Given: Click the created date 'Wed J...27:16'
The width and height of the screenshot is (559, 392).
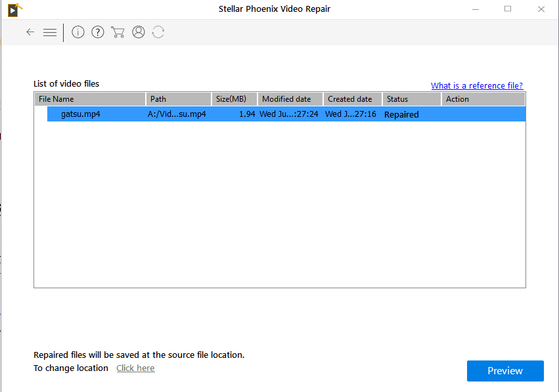Looking at the screenshot, I should 351,114.
